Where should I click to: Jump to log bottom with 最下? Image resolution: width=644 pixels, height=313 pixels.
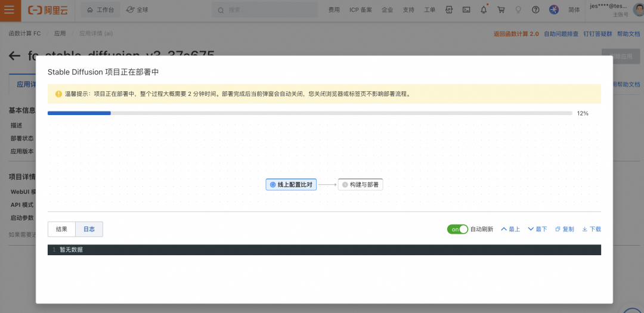(x=537, y=229)
